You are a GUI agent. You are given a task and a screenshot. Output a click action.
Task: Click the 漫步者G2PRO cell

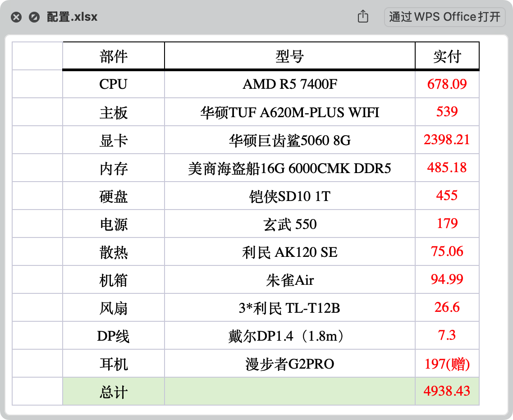click(x=289, y=363)
